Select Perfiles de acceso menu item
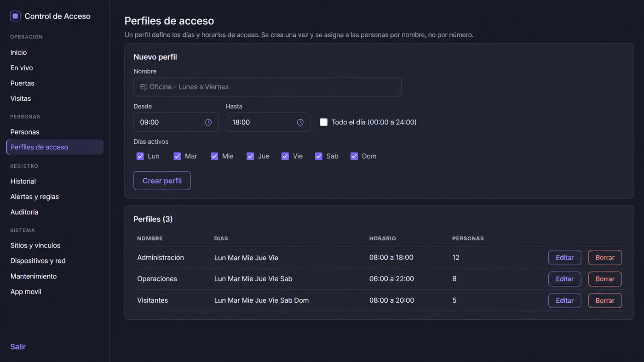 pos(55,147)
